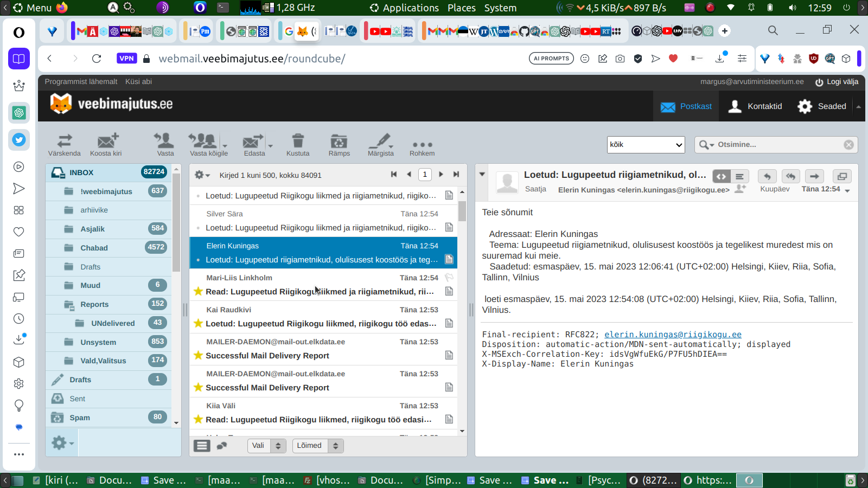Viewport: 868px width, 488px height.
Task: Toggle the star flag on Kiia Väli's message
Action: [198, 420]
